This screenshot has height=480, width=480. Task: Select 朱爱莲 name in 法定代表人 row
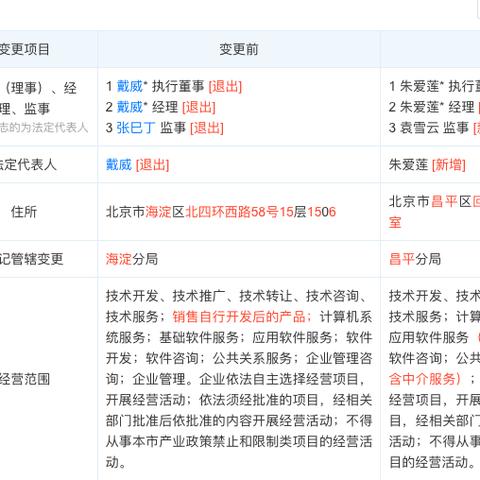(x=408, y=165)
